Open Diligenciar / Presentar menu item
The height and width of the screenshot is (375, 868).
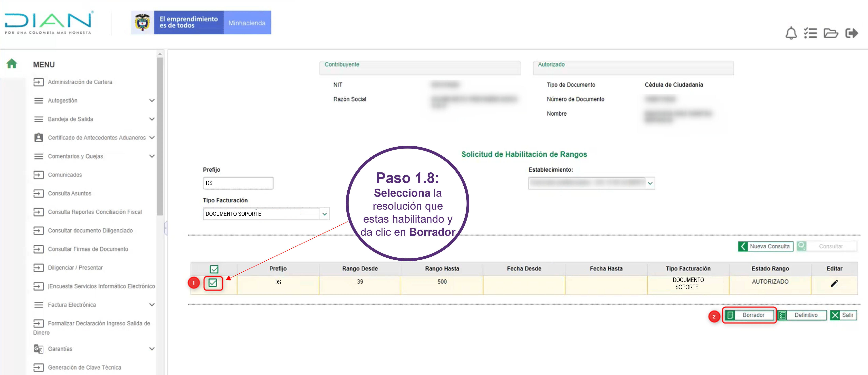pos(75,267)
